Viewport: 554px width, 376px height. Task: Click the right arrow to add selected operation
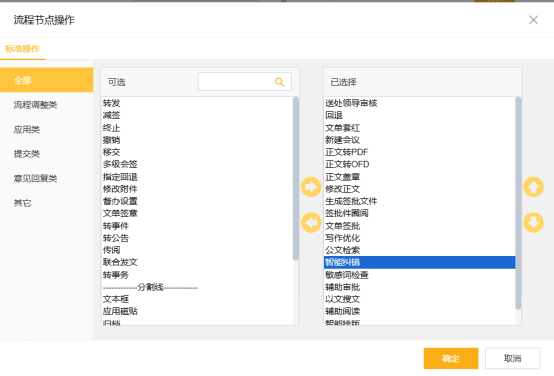click(x=311, y=187)
